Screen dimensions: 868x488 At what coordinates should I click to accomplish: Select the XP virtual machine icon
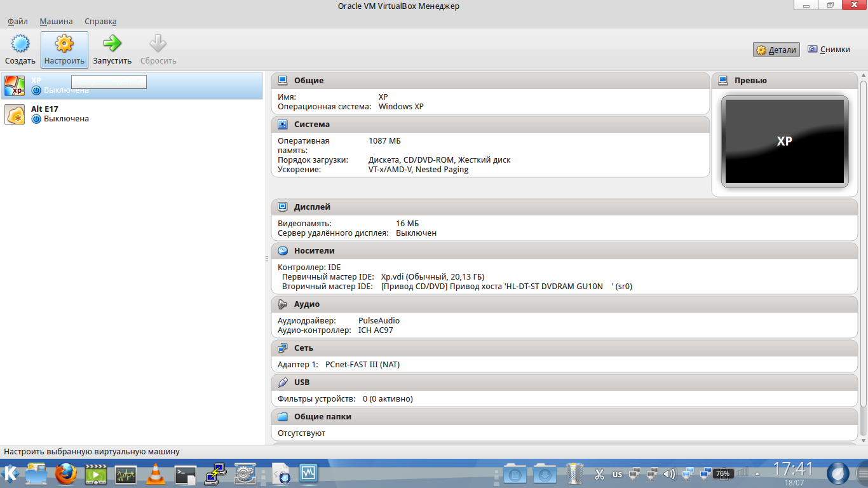click(15, 85)
